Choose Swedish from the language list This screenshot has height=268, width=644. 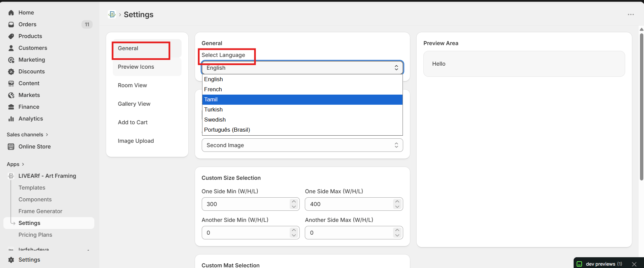coord(302,120)
